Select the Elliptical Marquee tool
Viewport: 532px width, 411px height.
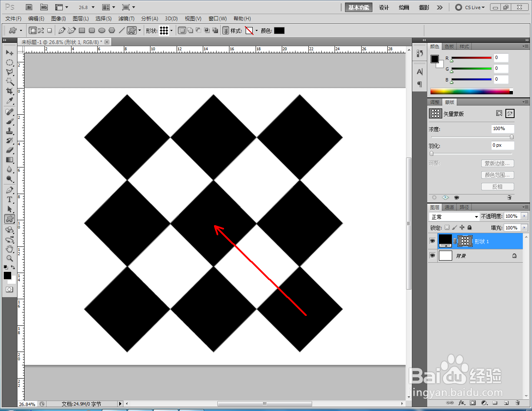point(10,62)
